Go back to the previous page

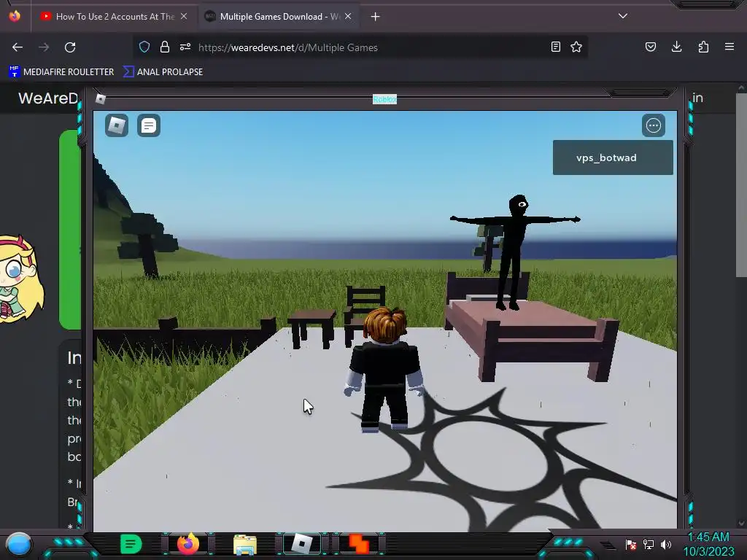(18, 47)
